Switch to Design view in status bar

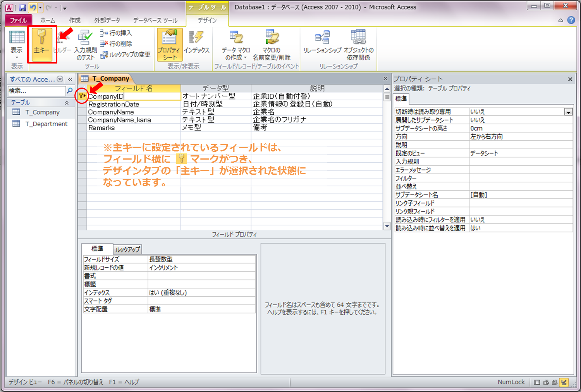(564, 382)
